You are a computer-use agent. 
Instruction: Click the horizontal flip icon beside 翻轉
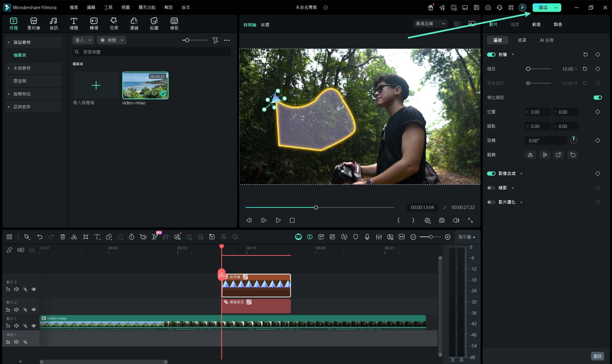(530, 155)
